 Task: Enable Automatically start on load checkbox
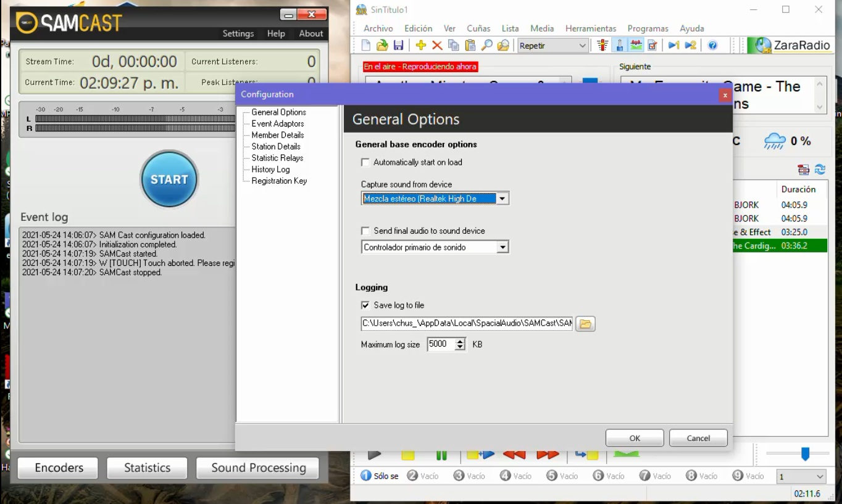click(x=365, y=162)
